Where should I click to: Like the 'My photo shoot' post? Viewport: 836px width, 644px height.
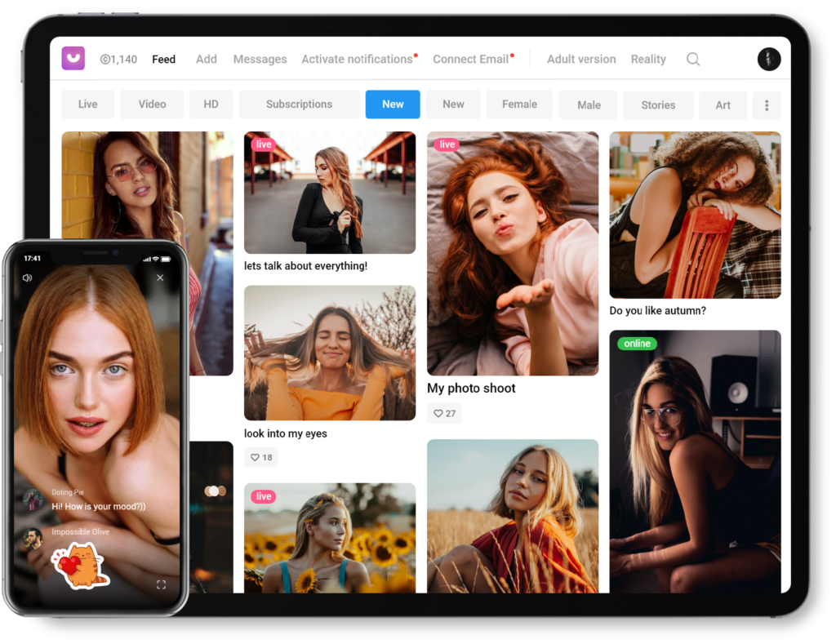coord(444,413)
